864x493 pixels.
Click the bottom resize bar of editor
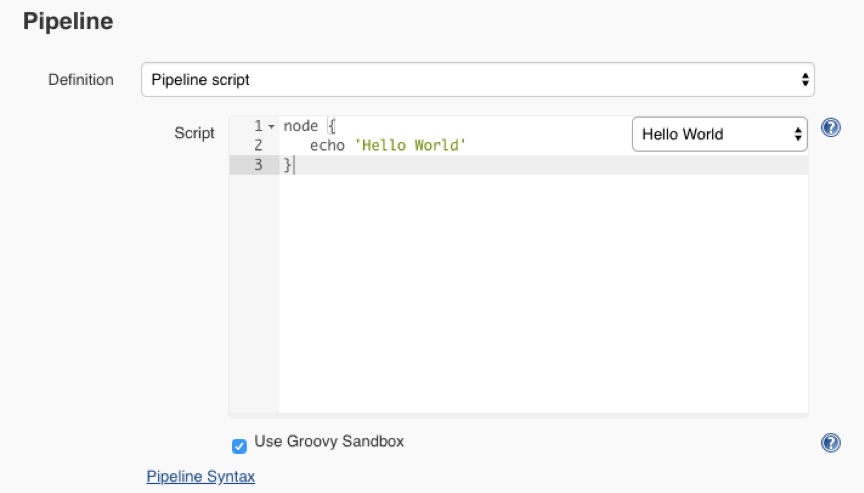[518, 414]
